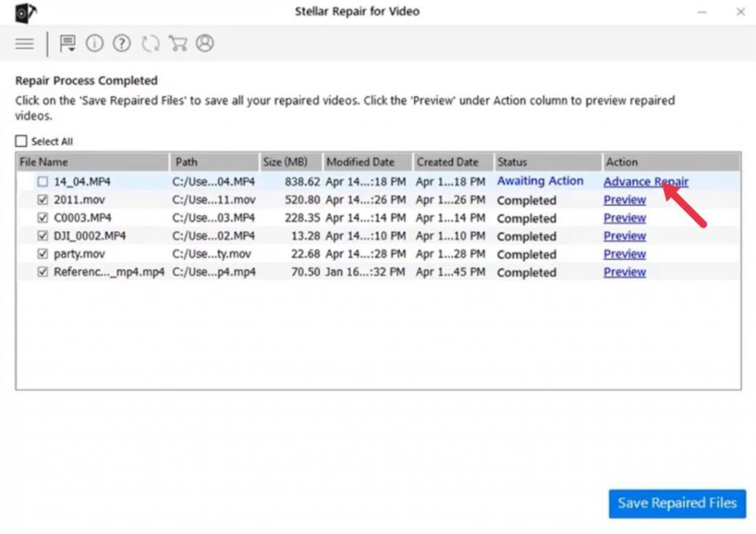Click the language flag dropdown icon

click(67, 44)
